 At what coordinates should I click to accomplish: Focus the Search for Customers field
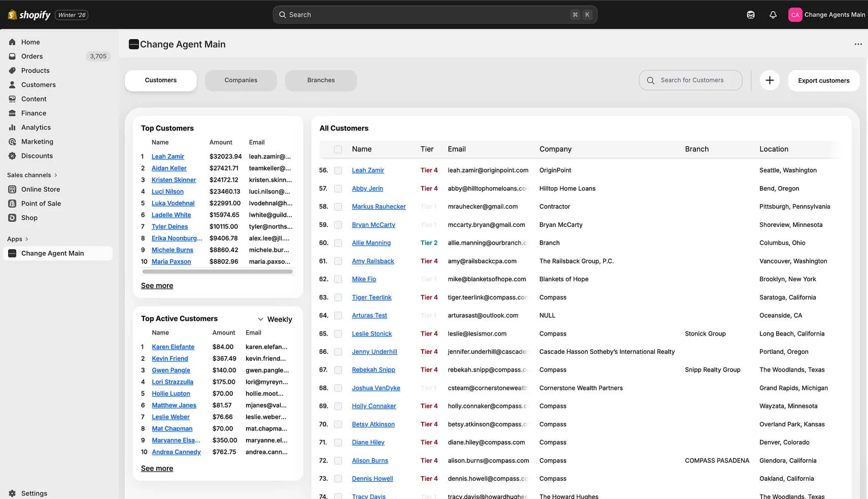click(690, 80)
